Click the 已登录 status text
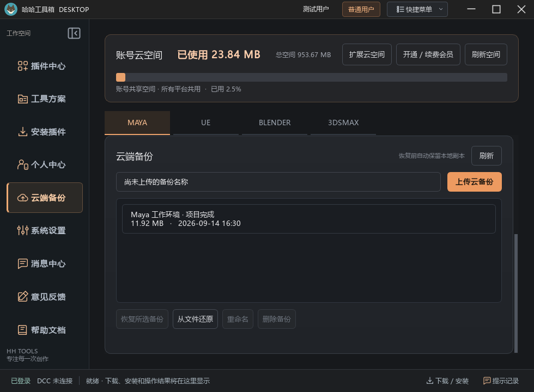 point(21,381)
